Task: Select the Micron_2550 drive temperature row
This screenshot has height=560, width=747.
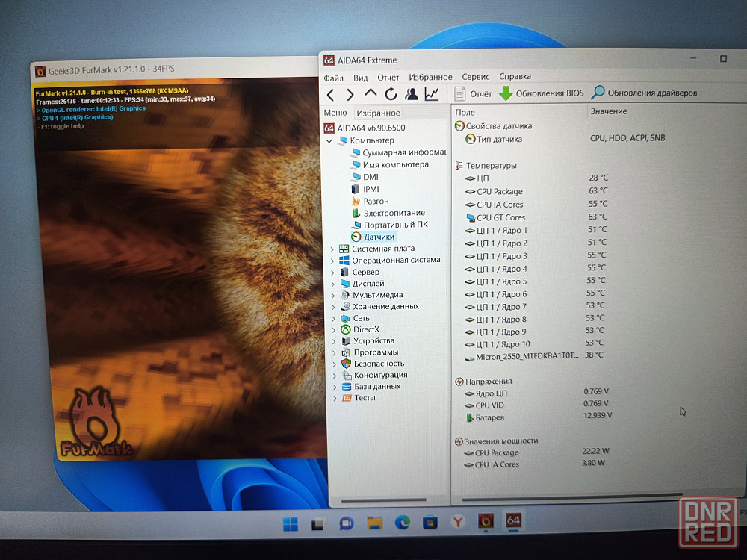Action: pos(533,356)
